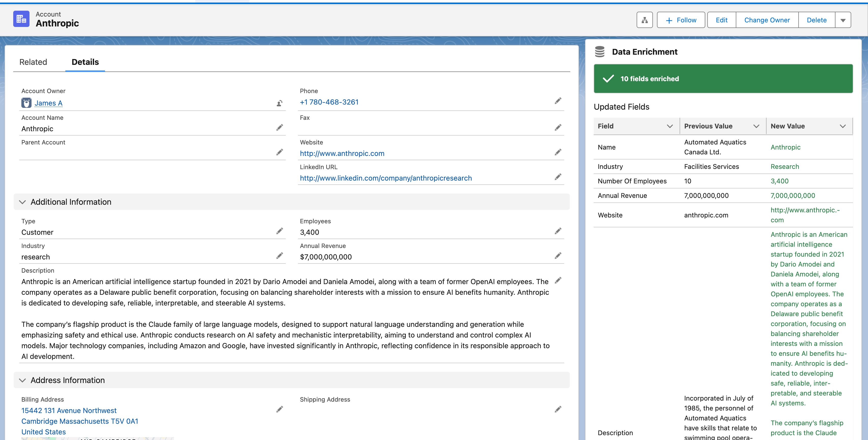Edit Billing Address using pencil icon
The width and height of the screenshot is (868, 440).
point(279,409)
